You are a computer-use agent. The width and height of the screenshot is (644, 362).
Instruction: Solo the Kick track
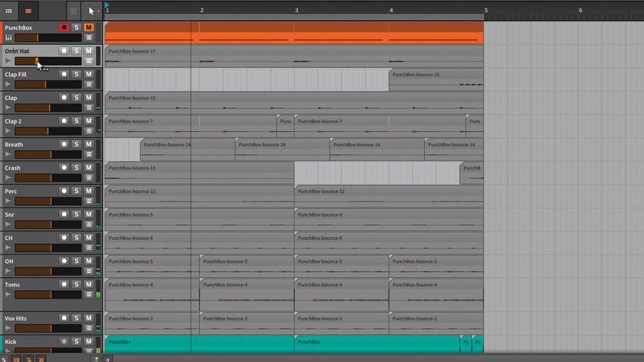(77, 342)
